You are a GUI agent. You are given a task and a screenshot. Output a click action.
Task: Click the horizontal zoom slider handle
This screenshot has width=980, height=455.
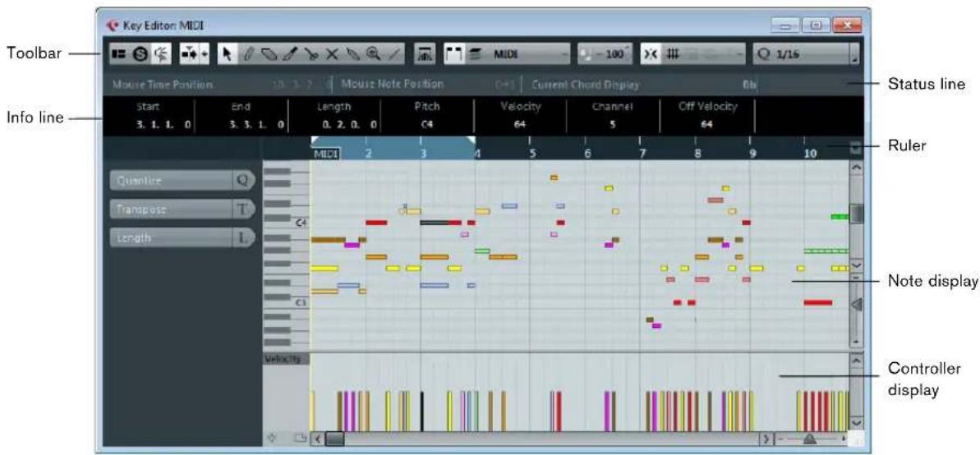click(x=810, y=439)
